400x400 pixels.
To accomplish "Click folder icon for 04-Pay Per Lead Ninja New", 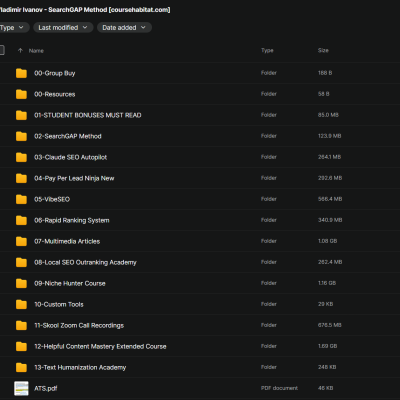I will tap(21, 178).
